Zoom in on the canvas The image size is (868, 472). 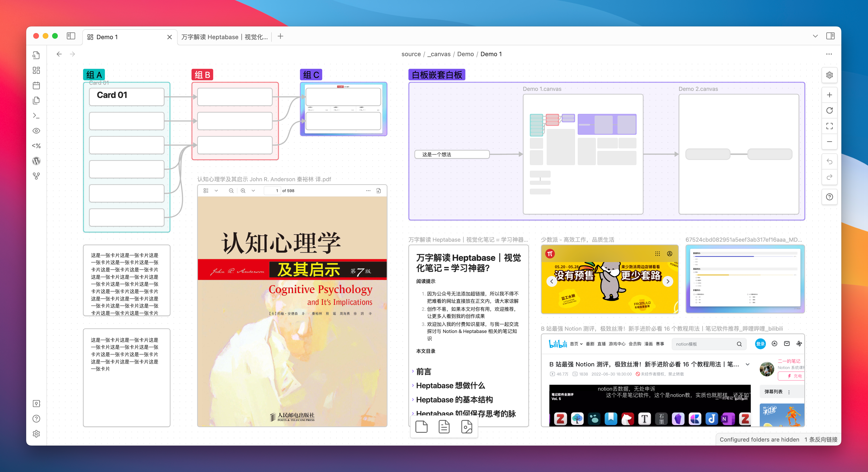[830, 95]
